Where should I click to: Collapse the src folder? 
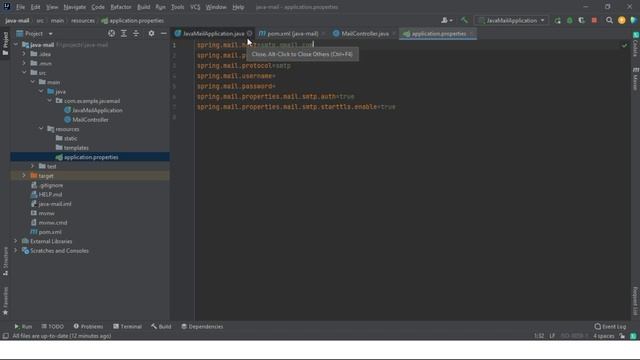click(x=24, y=73)
